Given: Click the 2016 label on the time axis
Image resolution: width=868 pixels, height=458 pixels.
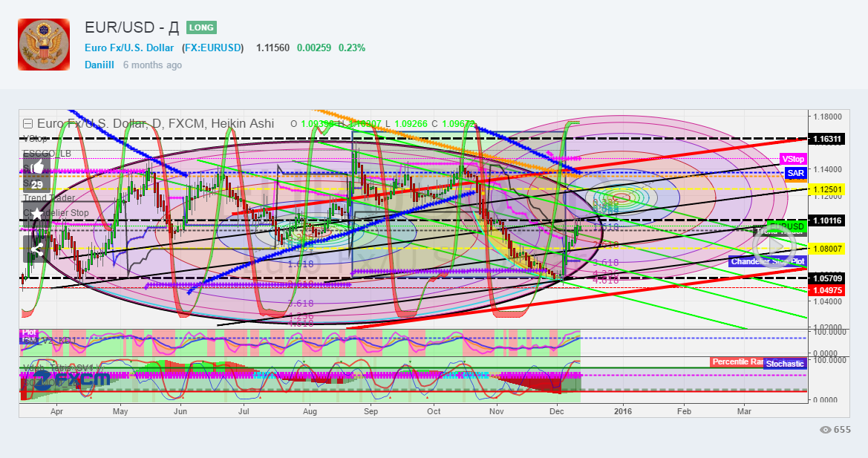Looking at the screenshot, I should pyautogui.click(x=623, y=411).
